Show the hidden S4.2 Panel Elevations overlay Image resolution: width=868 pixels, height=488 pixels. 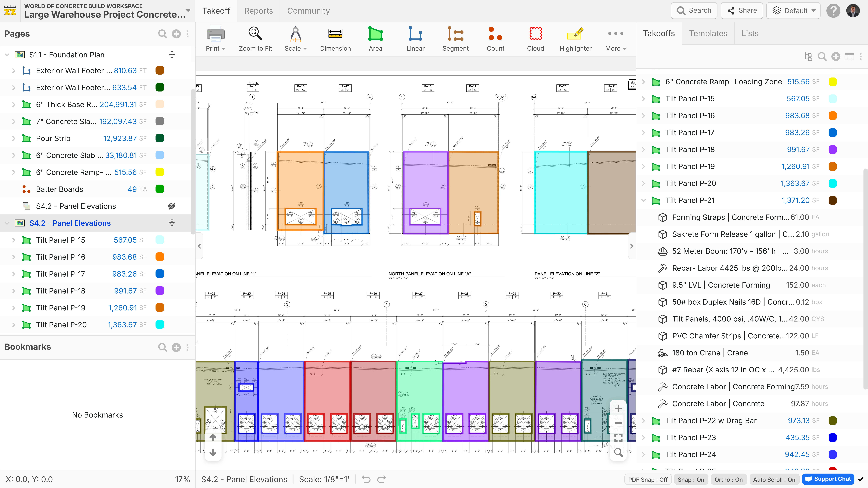(x=172, y=206)
